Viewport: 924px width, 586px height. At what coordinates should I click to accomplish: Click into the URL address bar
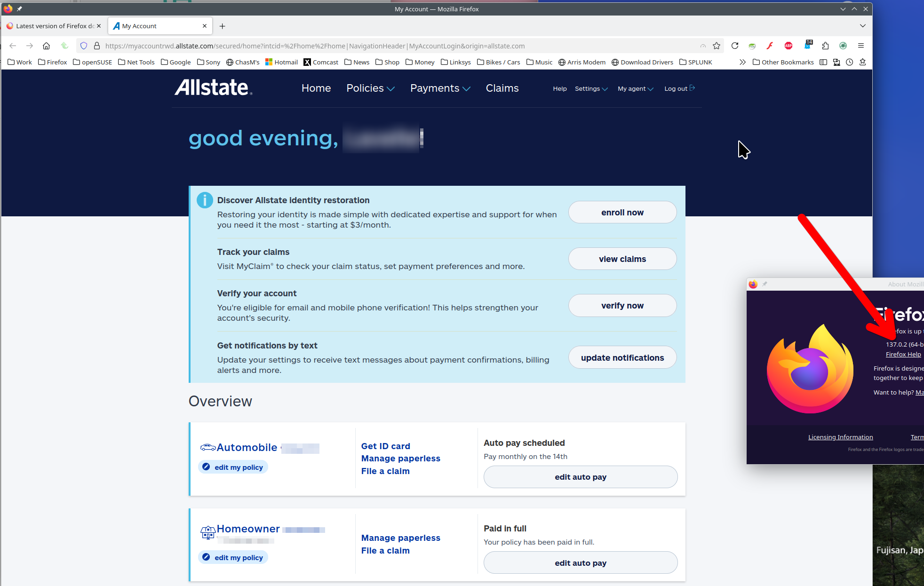coord(400,46)
